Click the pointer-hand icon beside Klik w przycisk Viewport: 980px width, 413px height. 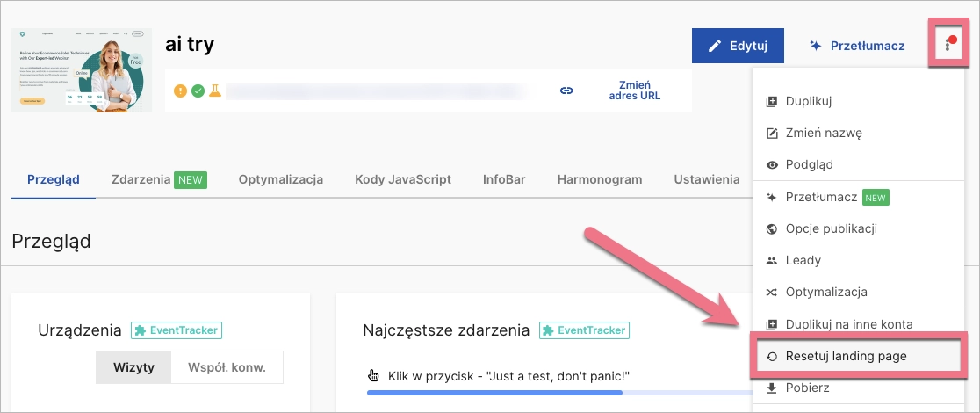[x=374, y=375]
